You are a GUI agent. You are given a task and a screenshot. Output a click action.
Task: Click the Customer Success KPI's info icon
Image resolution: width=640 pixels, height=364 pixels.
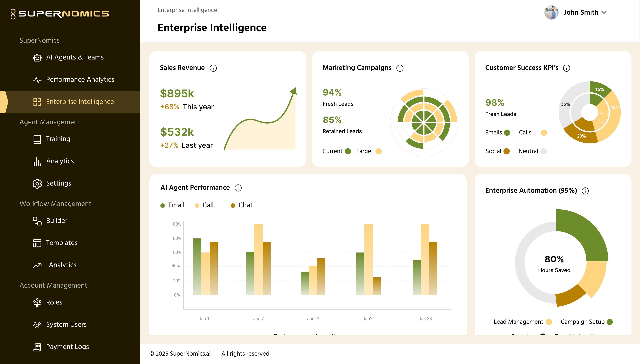click(x=567, y=68)
